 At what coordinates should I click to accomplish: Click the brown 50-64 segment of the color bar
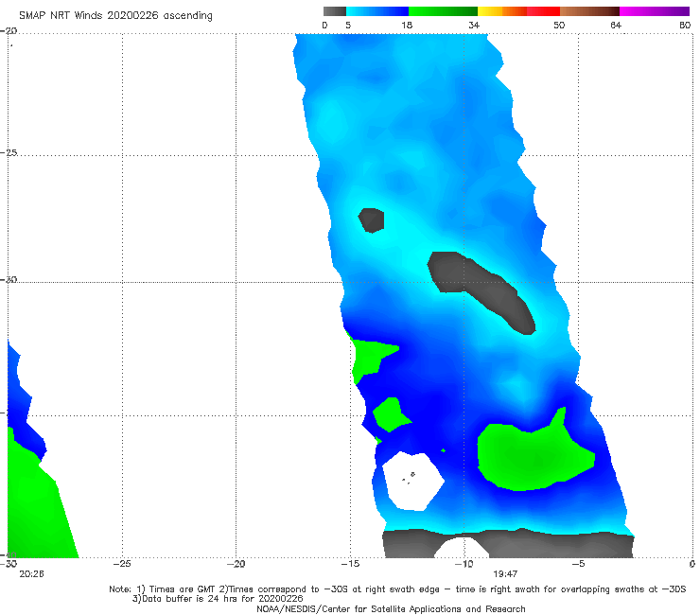pyautogui.click(x=589, y=11)
